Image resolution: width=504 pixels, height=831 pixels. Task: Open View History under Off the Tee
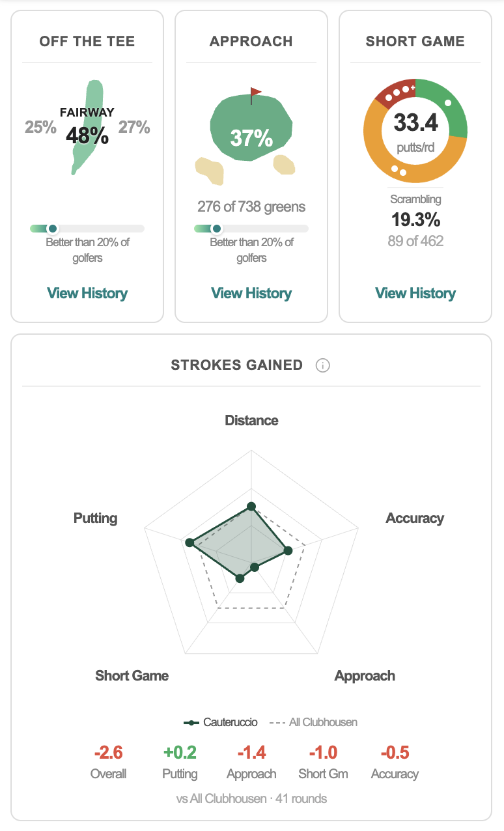[x=87, y=293]
